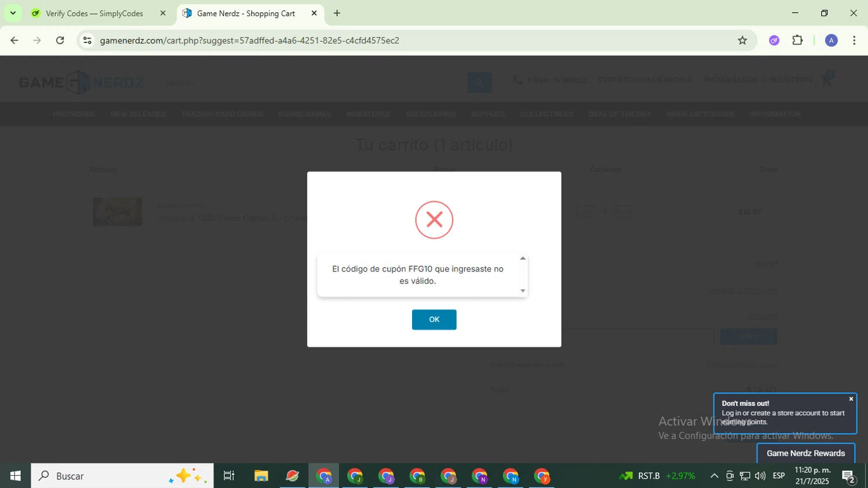The image size is (868, 488).
Task: Close the Game Nerdz Shopping Cart tab
Action: tap(314, 13)
